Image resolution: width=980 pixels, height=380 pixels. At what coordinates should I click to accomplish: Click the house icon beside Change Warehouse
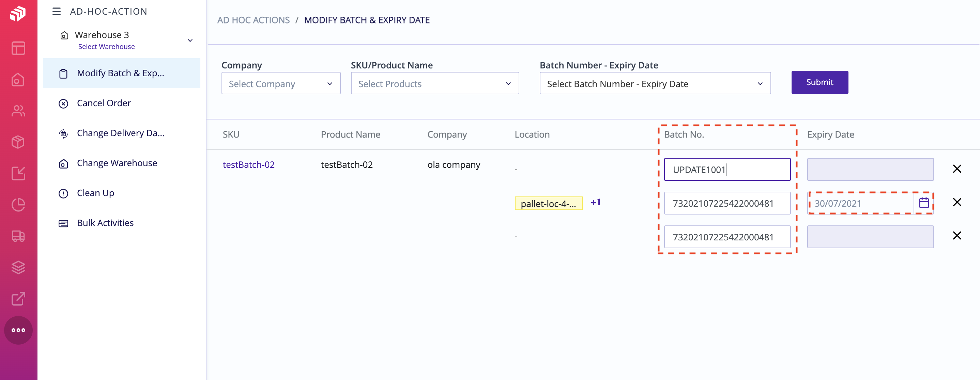pos(63,163)
